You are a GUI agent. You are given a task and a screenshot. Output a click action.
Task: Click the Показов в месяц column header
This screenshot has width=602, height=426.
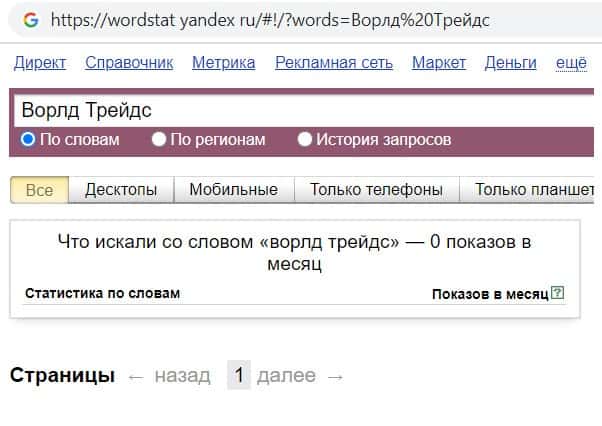coord(490,294)
